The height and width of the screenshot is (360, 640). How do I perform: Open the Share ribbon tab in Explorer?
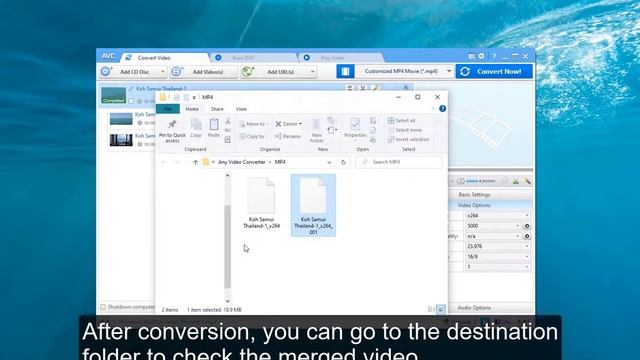click(x=217, y=109)
